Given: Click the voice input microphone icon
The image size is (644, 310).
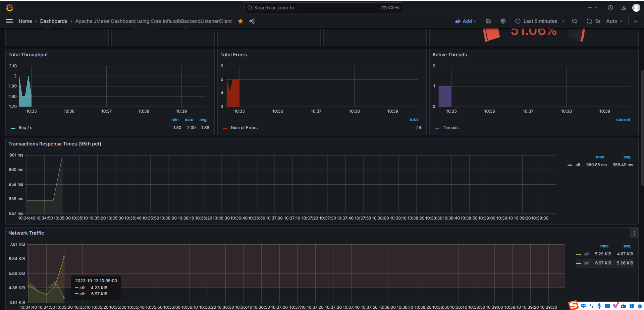Looking at the screenshot, I should (x=599, y=306).
